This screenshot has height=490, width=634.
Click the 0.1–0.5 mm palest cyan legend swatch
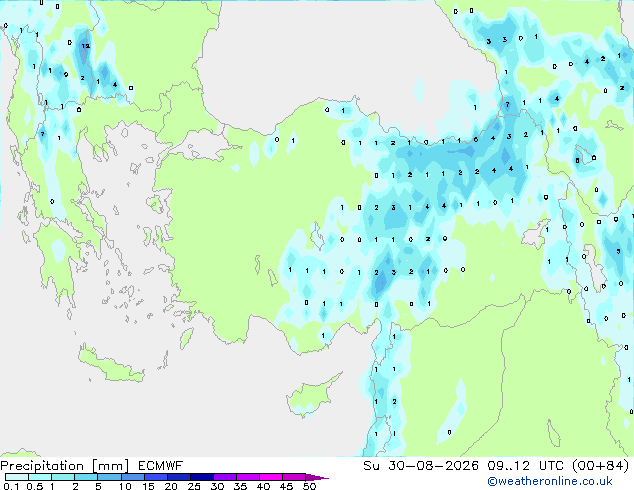click(17, 477)
